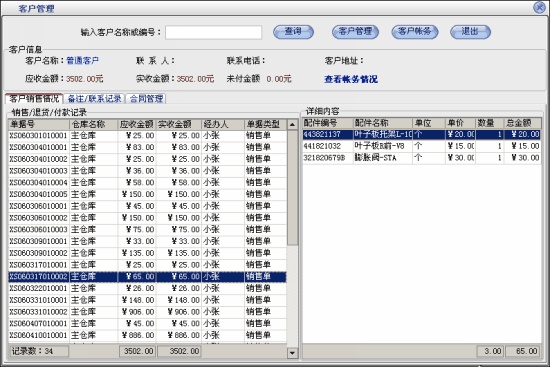Select the 客户销售情况 tab

[34, 99]
